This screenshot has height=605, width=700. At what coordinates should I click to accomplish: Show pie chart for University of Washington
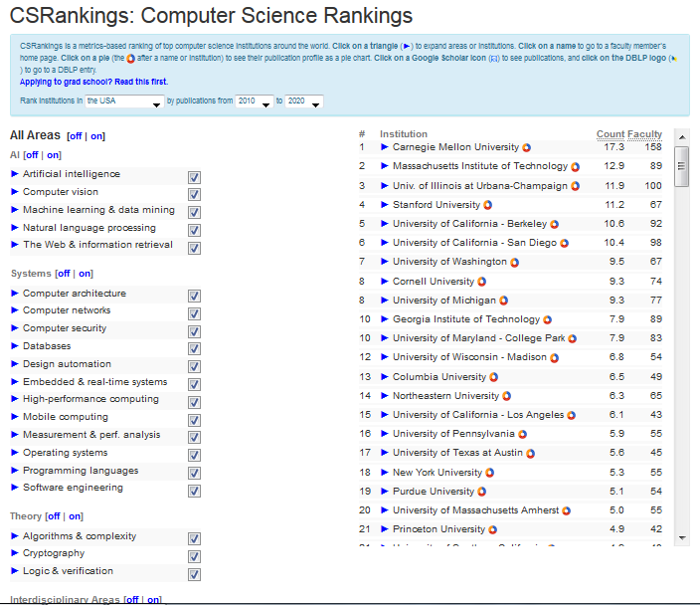click(x=514, y=263)
